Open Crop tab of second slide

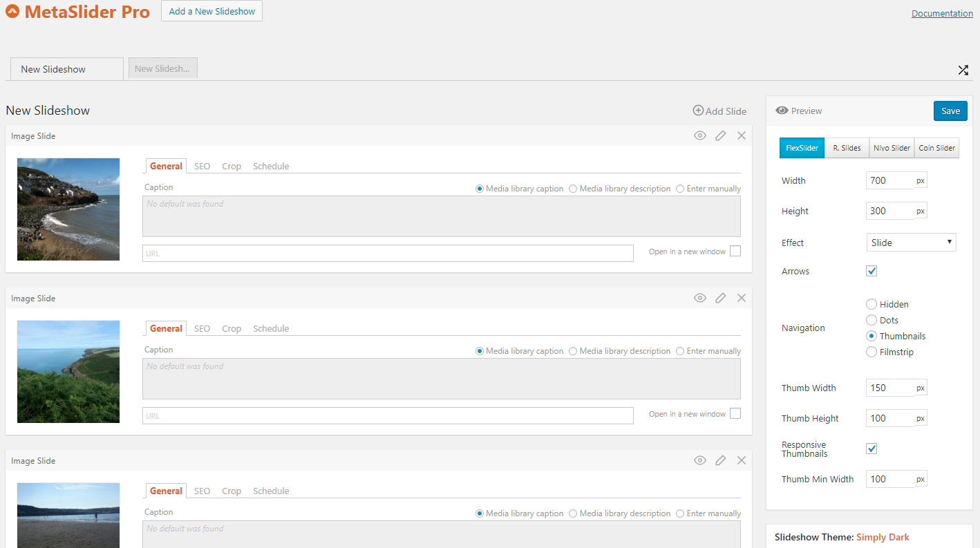(x=232, y=328)
